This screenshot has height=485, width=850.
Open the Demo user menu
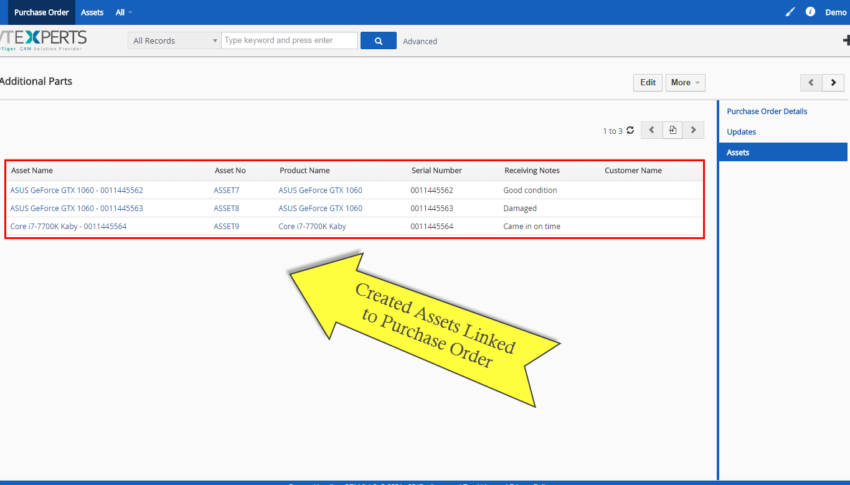[x=835, y=12]
